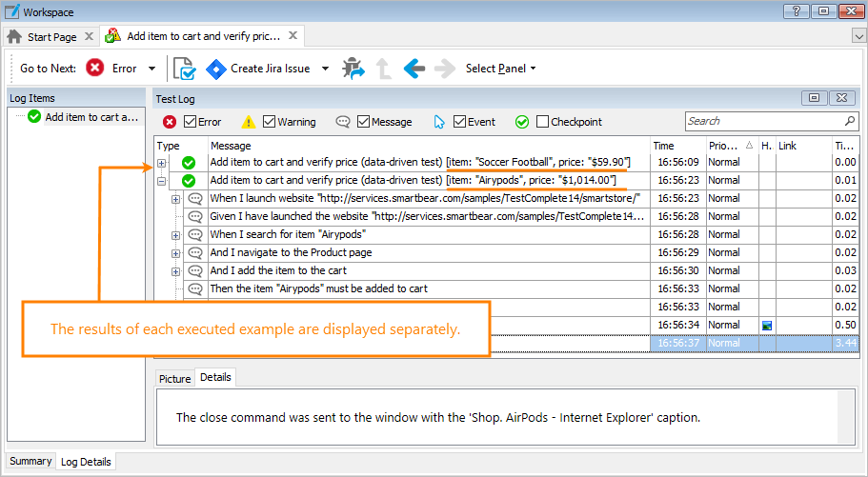Open the Select Panel dropdown
This screenshot has width=868, height=477.
[x=500, y=69]
